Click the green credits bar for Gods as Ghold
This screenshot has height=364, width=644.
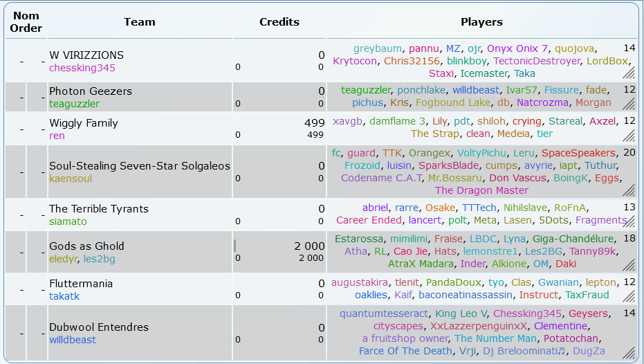point(235,246)
